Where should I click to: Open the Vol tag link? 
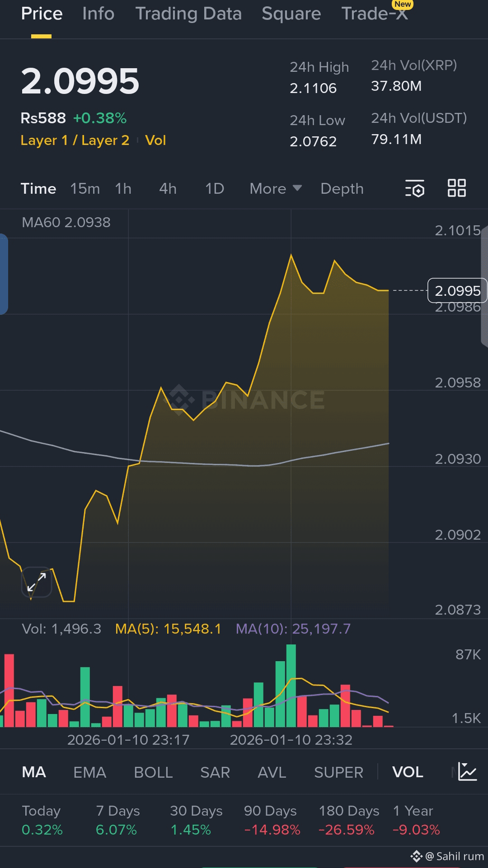155,140
